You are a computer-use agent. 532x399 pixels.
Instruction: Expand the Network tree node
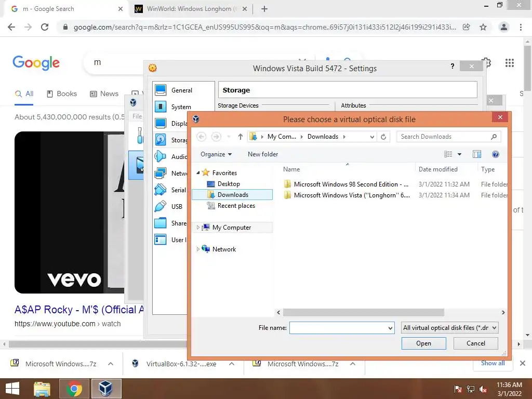[x=198, y=249]
